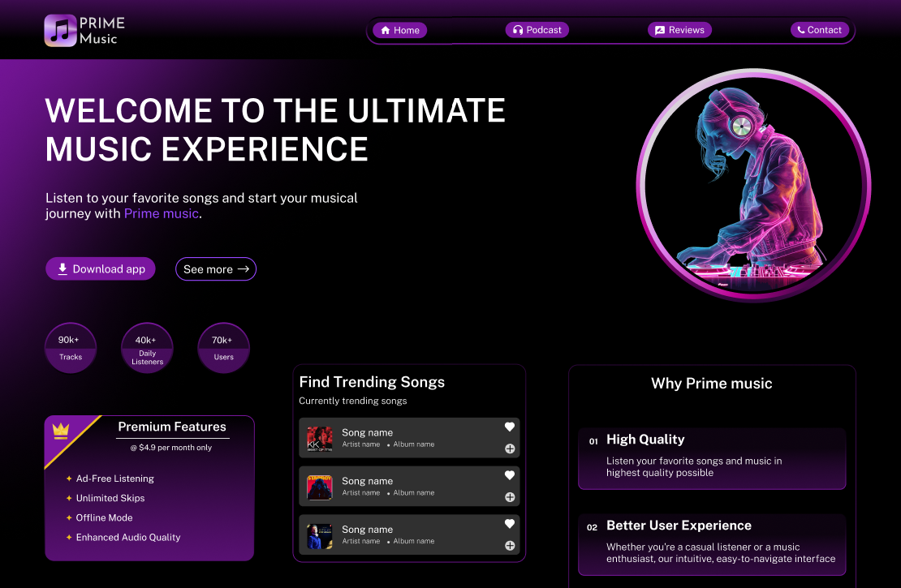The image size is (901, 588).
Task: Open the High Quality feature card
Action: point(712,458)
